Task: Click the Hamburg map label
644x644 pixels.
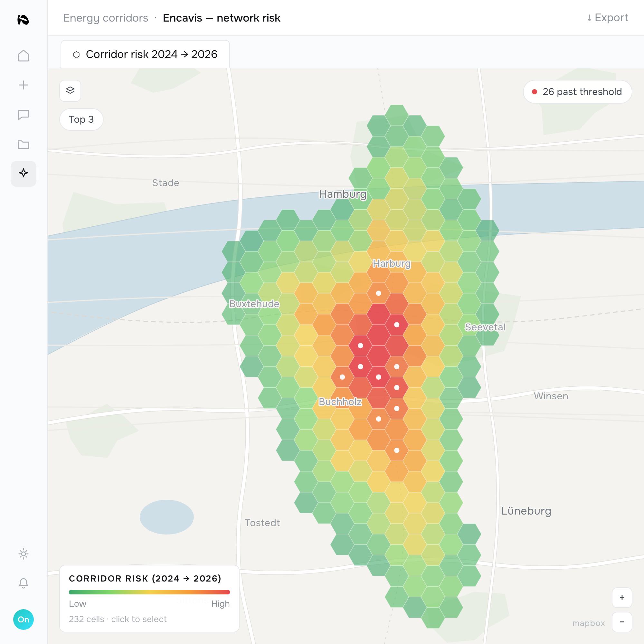Action: pos(343,194)
